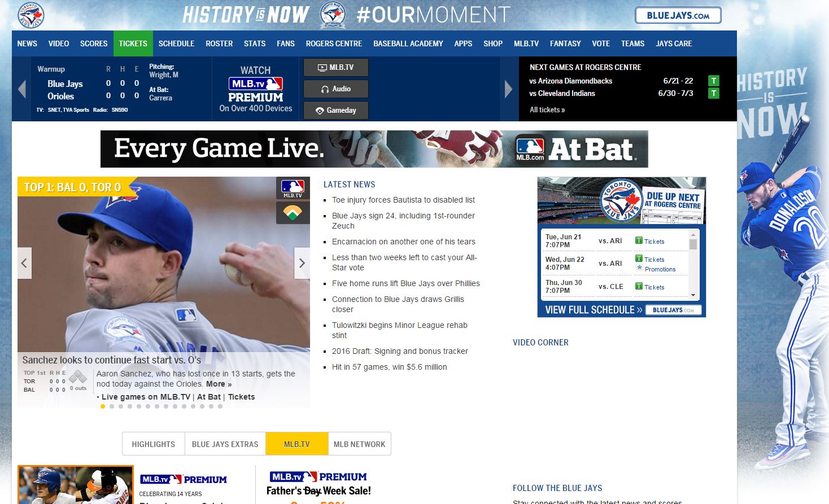The image size is (829, 504).
Task: Open the APPS menu
Action: [463, 43]
